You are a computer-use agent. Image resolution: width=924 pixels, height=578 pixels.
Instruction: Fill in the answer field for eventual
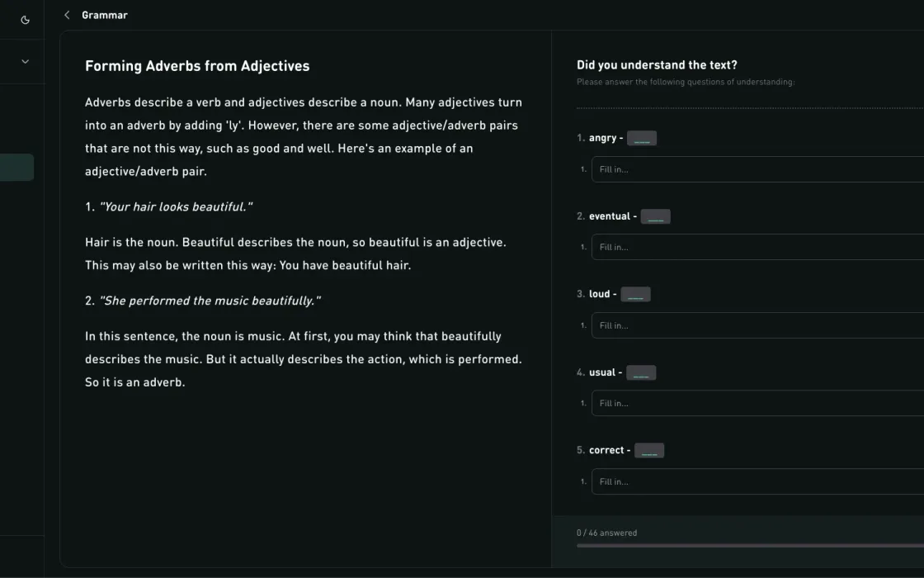click(x=758, y=247)
